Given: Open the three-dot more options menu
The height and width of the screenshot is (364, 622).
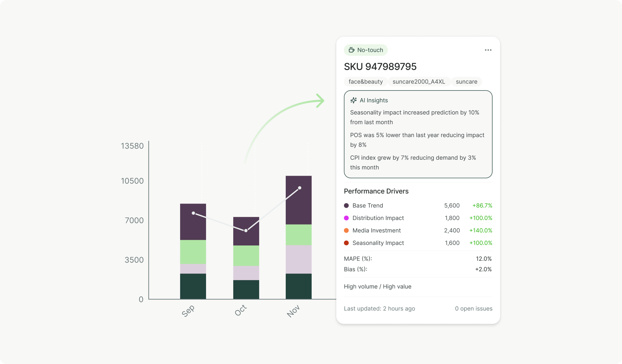Looking at the screenshot, I should [488, 50].
